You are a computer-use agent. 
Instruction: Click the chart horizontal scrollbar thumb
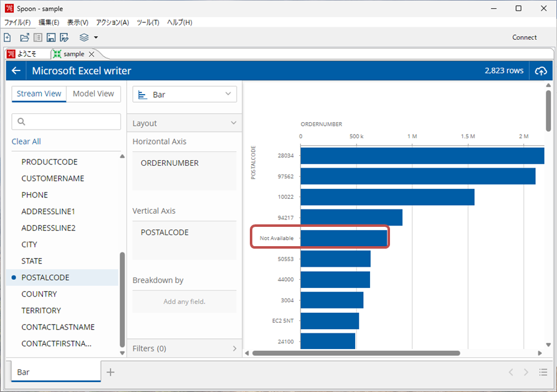coord(356,353)
